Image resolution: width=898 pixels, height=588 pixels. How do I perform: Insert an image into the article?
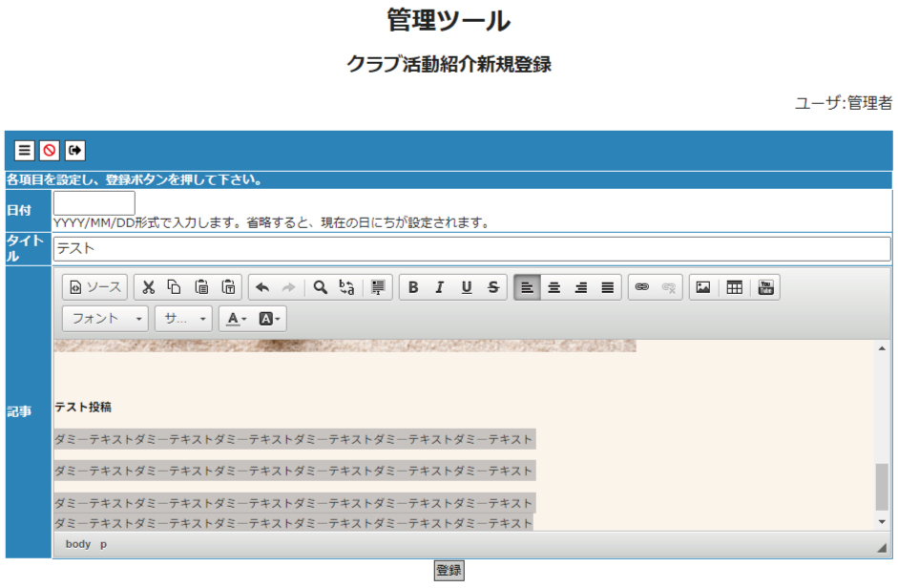click(703, 287)
